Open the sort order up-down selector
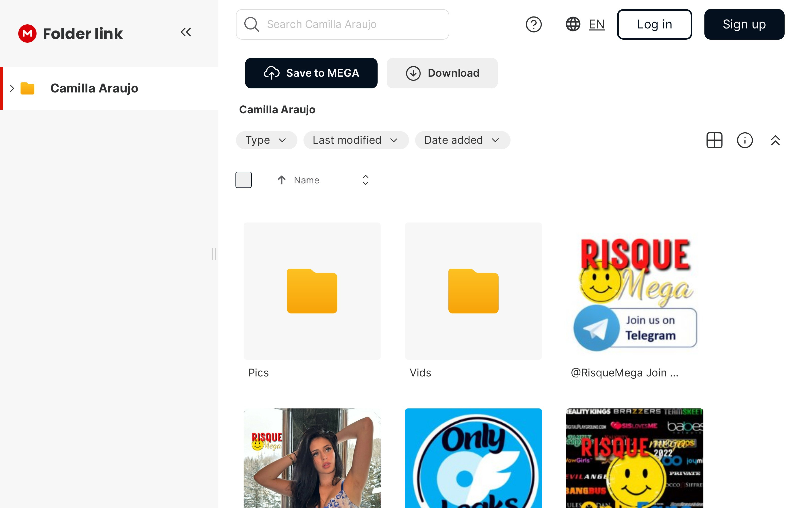 click(366, 180)
